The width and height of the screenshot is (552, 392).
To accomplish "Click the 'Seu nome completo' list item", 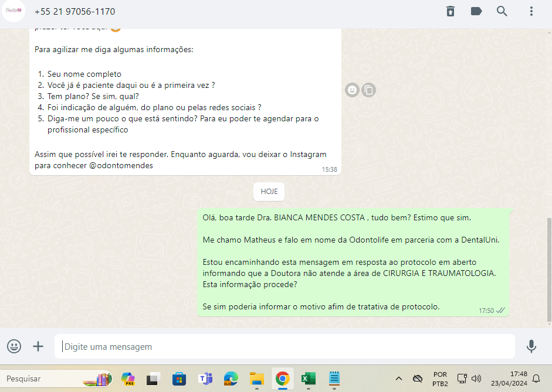I will [84, 74].
